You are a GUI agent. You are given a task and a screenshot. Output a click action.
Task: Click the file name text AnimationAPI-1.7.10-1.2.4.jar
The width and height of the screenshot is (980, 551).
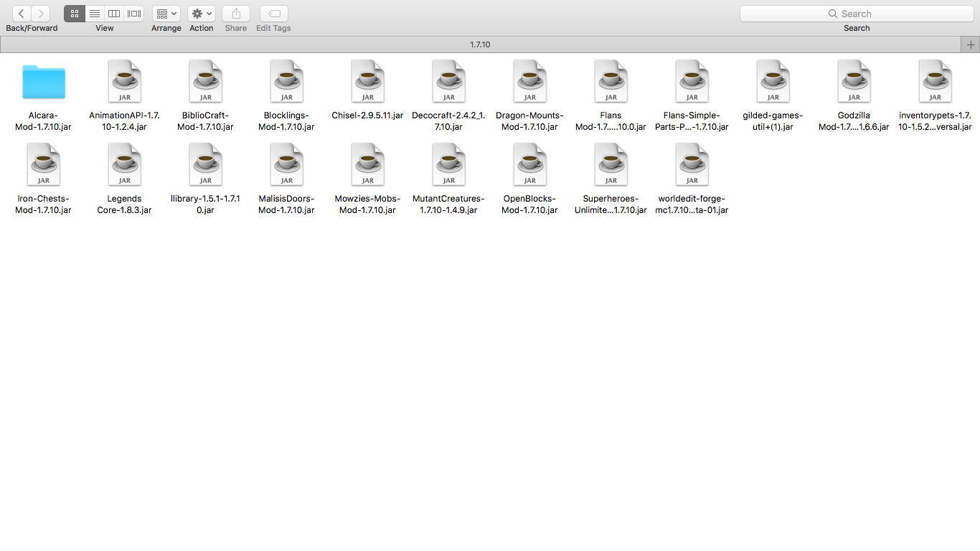point(125,121)
